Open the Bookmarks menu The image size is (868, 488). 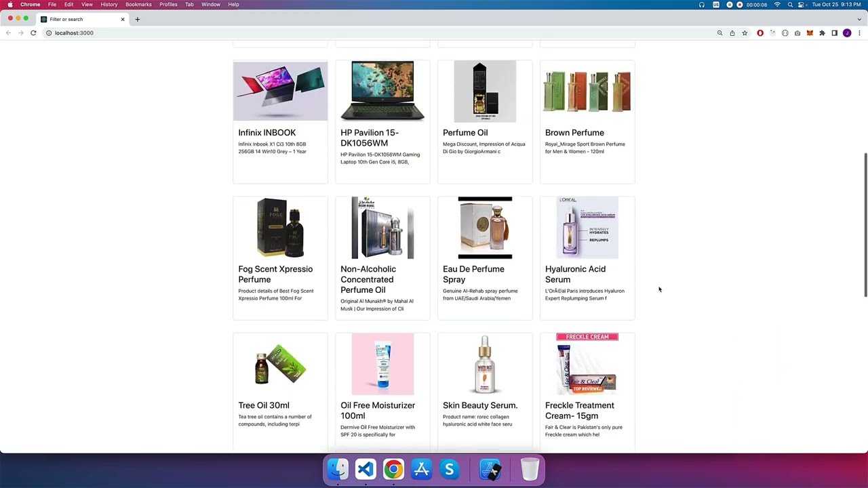(138, 4)
